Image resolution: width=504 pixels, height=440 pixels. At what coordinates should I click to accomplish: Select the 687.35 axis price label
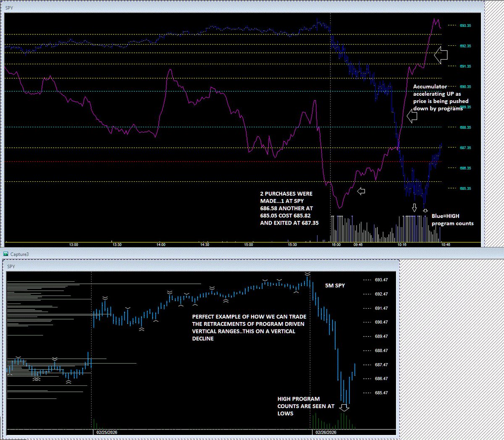(x=465, y=148)
